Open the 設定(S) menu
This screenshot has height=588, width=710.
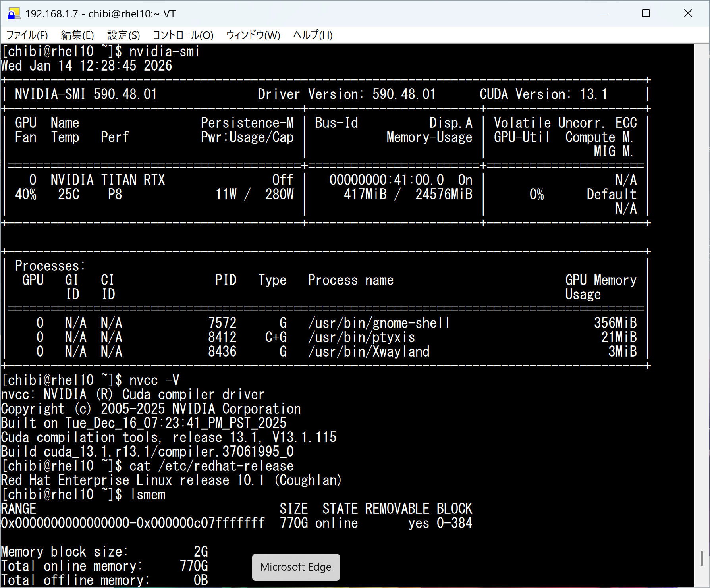(123, 35)
